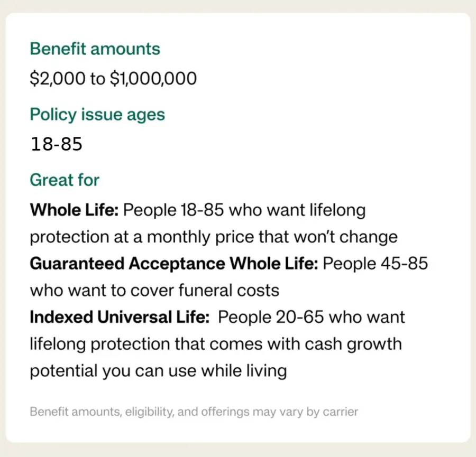Click Guaranteed Acceptance Whole Life label
This screenshot has width=476, height=457.
click(x=174, y=263)
